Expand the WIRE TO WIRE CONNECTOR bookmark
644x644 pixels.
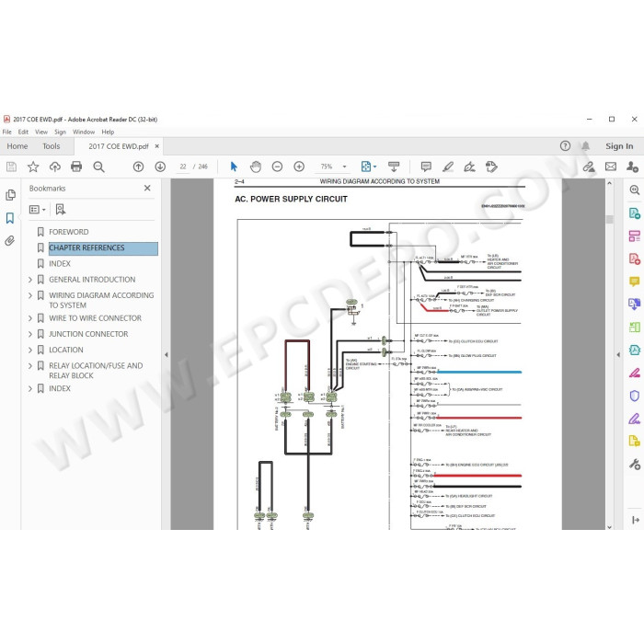pyautogui.click(x=30, y=318)
